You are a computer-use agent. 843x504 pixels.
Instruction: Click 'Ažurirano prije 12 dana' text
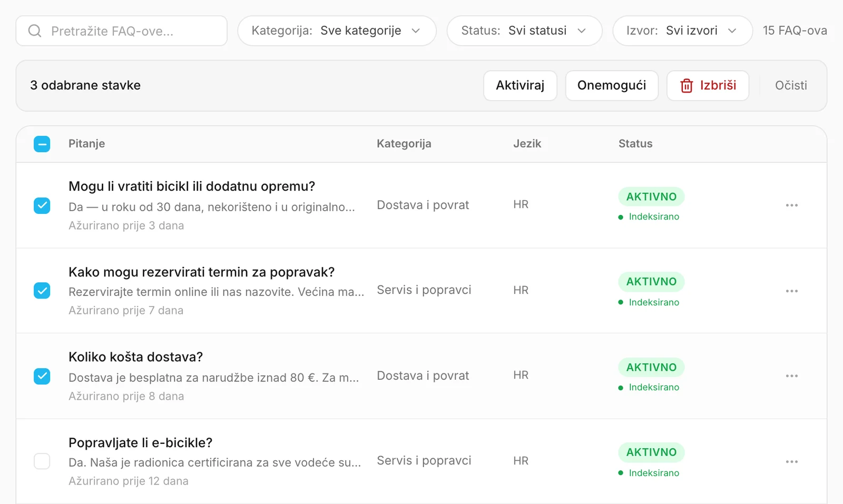click(129, 481)
